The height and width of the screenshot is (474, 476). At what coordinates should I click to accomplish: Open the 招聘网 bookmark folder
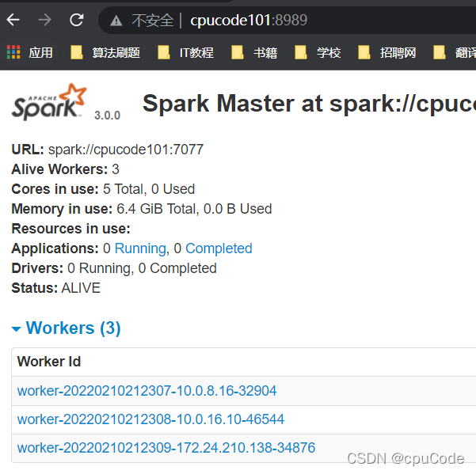click(x=387, y=52)
